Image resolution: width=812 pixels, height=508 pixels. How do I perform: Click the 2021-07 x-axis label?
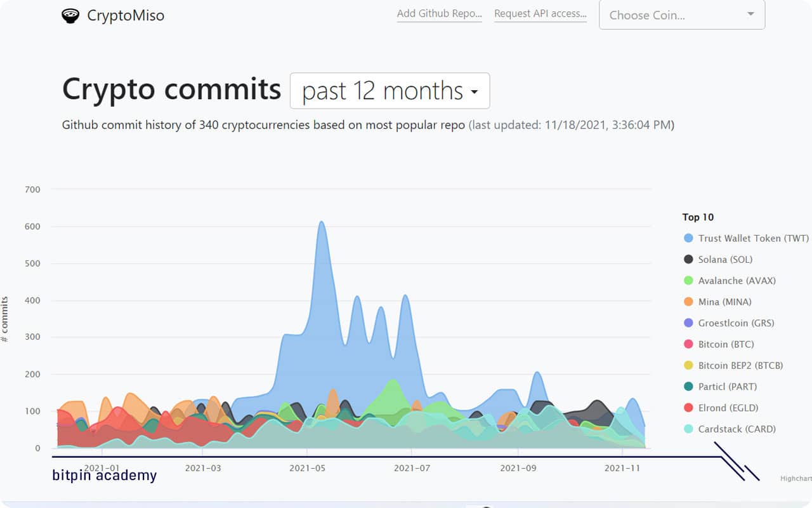tap(412, 469)
